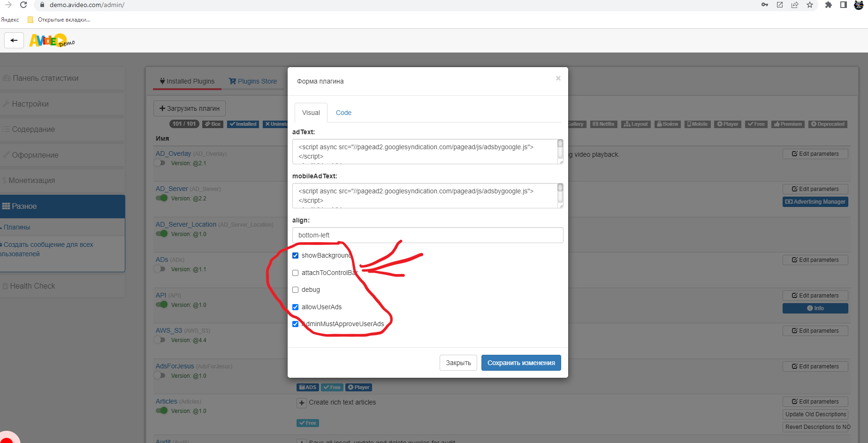Switch to the Code tab
The height and width of the screenshot is (443, 868).
[343, 113]
